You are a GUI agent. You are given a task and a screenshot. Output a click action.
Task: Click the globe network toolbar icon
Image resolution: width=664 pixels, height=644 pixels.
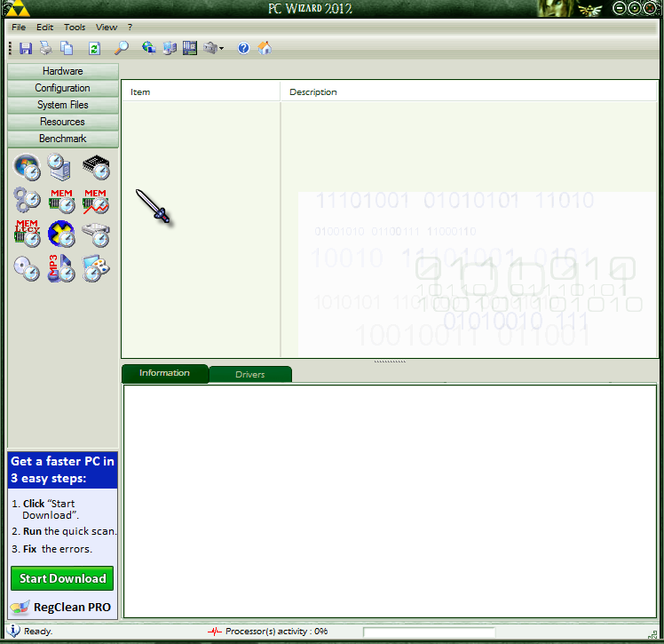pyautogui.click(x=148, y=48)
